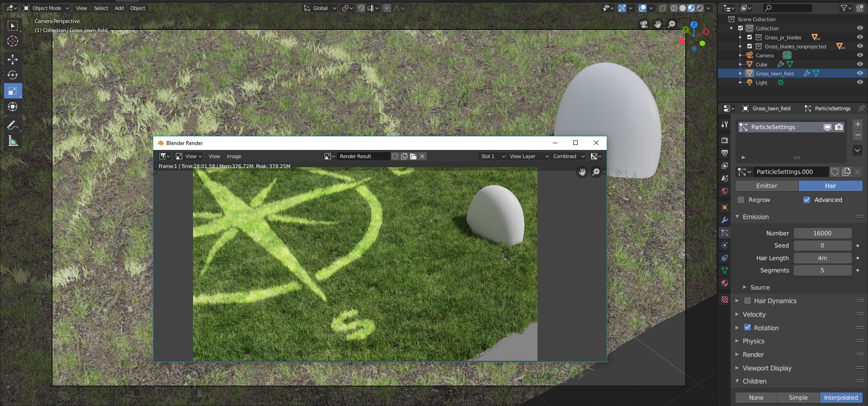The height and width of the screenshot is (406, 868).
Task: Click the viewport zoom magnifier icon
Action: (x=672, y=24)
